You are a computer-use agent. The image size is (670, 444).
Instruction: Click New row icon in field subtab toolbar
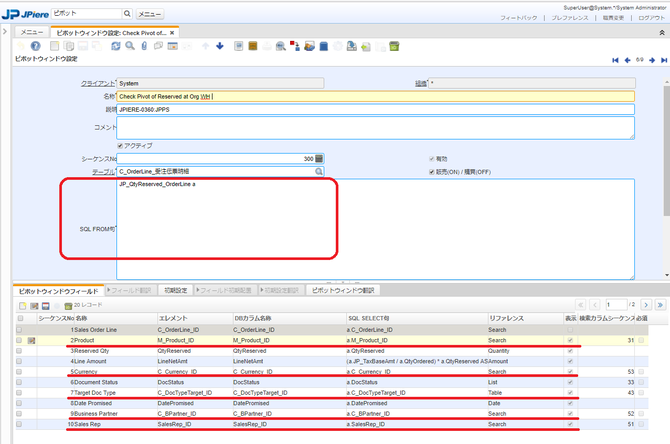(23, 306)
